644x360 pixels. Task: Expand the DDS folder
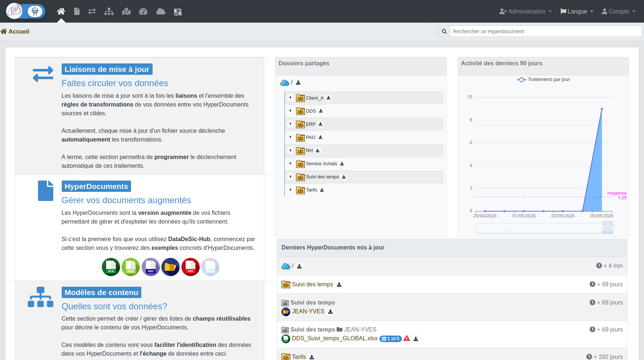[x=291, y=111]
